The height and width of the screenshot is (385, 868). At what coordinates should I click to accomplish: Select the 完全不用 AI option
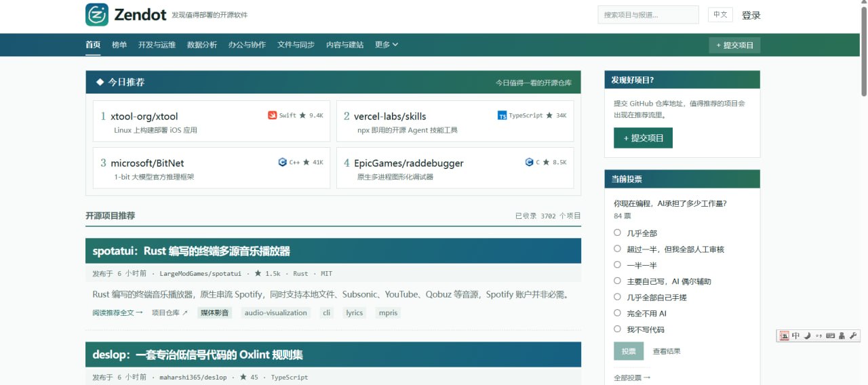(x=617, y=312)
